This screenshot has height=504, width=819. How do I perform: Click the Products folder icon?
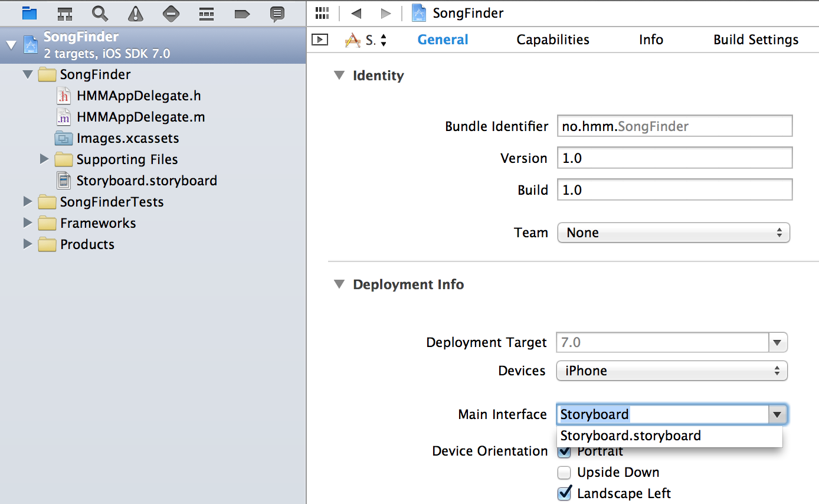[47, 244]
